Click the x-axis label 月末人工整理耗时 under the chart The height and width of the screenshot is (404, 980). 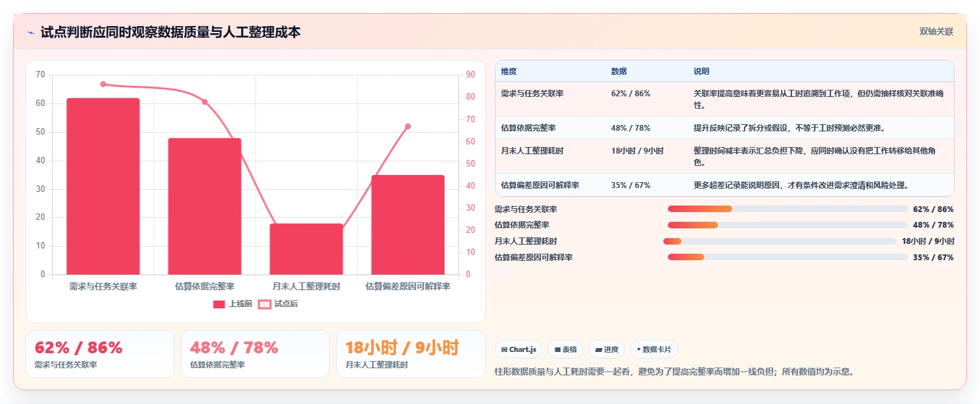[306, 286]
